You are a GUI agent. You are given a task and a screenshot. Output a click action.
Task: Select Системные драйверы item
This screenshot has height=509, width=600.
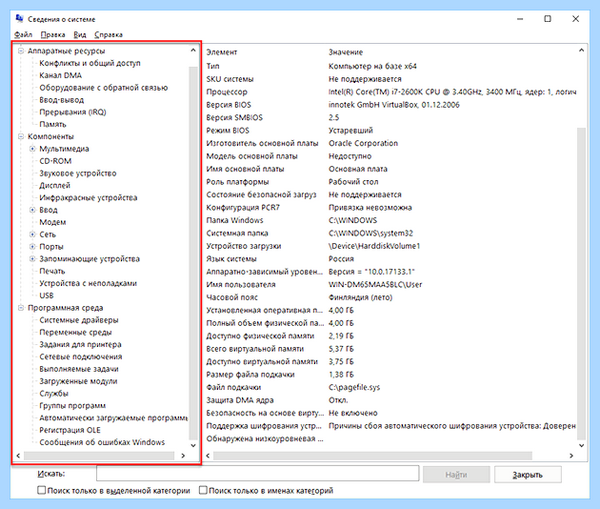click(79, 320)
